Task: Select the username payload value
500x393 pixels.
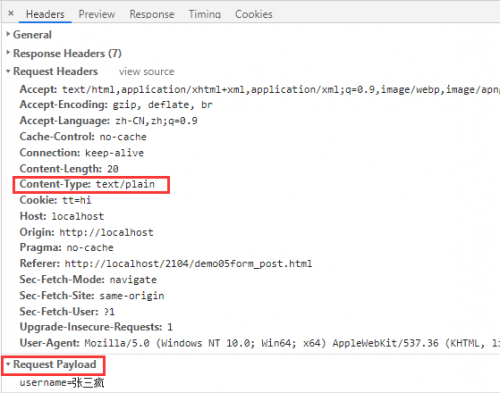Action: (62, 383)
